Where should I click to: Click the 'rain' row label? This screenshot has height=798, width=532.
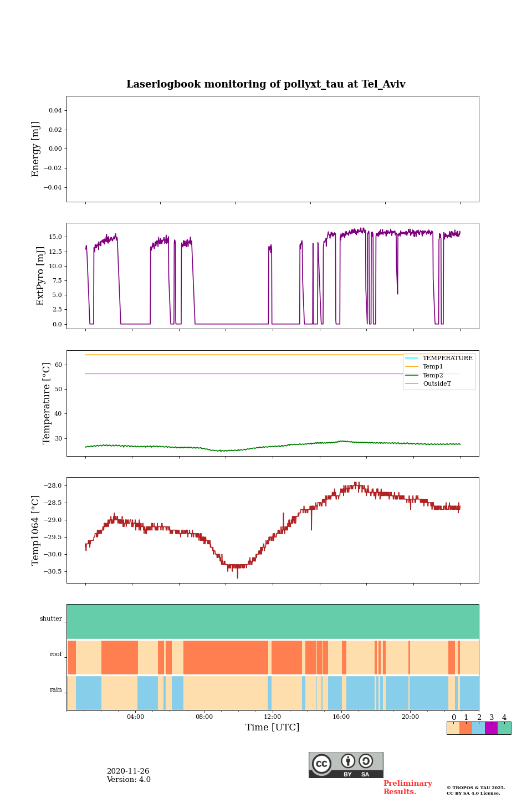tap(56, 690)
